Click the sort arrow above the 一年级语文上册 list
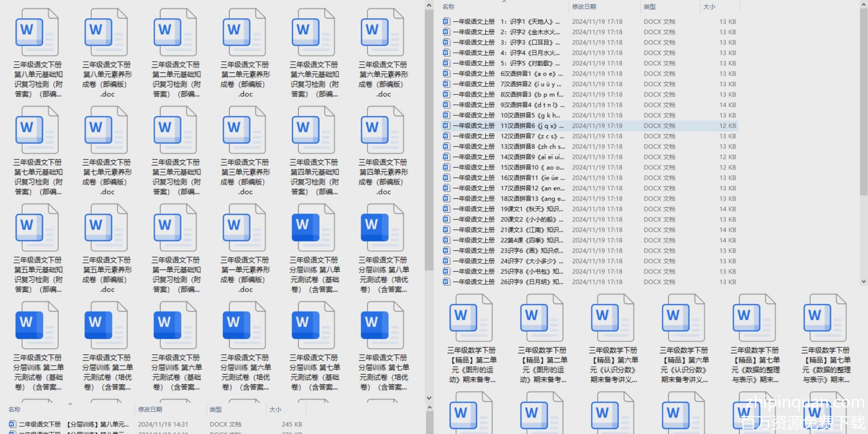Screen dimensions: 868x434 click(x=504, y=2)
